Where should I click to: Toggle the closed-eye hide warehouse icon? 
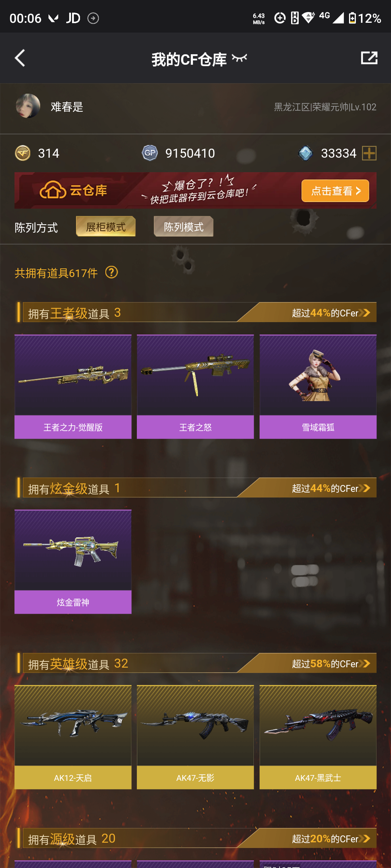239,58
